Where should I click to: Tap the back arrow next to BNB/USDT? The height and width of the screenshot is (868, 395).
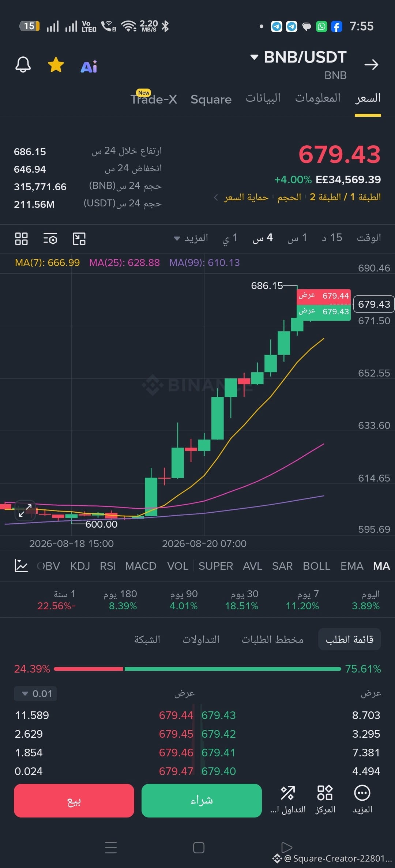point(371,65)
